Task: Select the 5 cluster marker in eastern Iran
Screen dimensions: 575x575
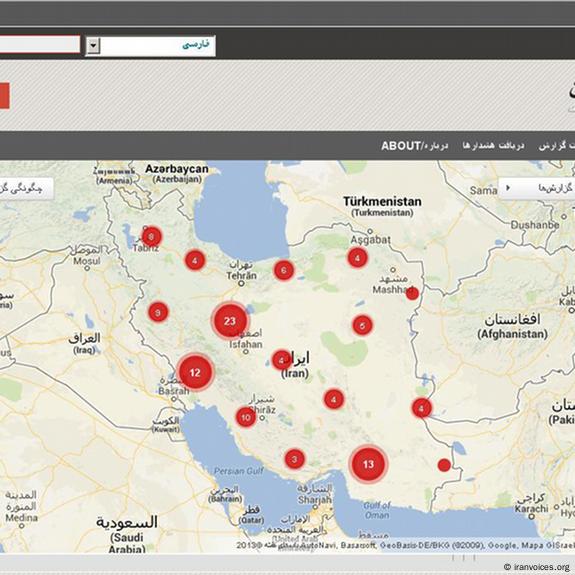Action: (x=362, y=325)
